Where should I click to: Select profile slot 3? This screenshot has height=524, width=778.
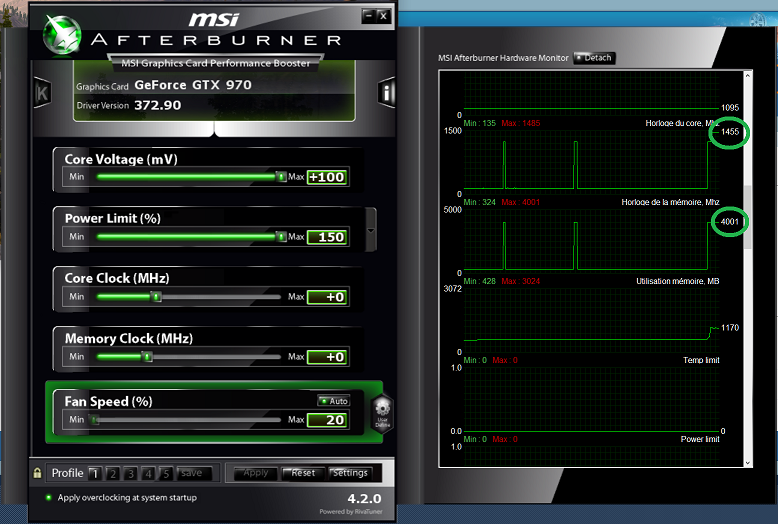click(x=130, y=473)
